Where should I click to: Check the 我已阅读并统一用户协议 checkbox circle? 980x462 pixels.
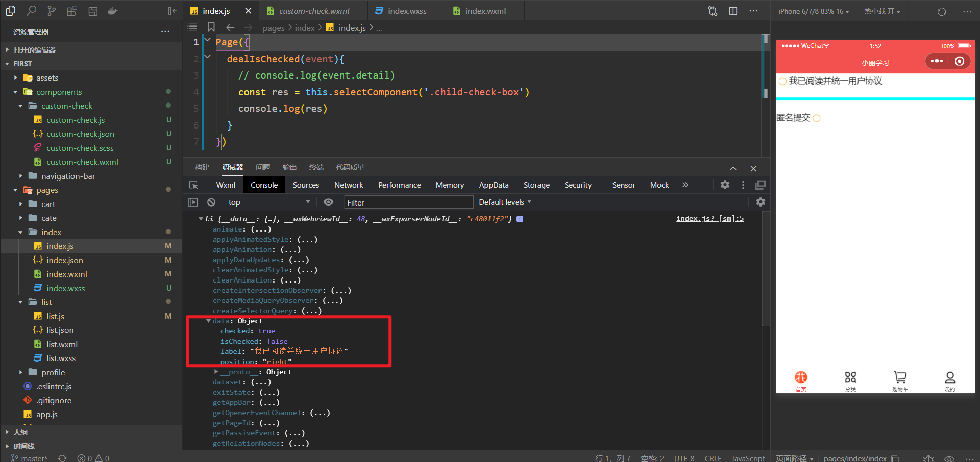782,81
